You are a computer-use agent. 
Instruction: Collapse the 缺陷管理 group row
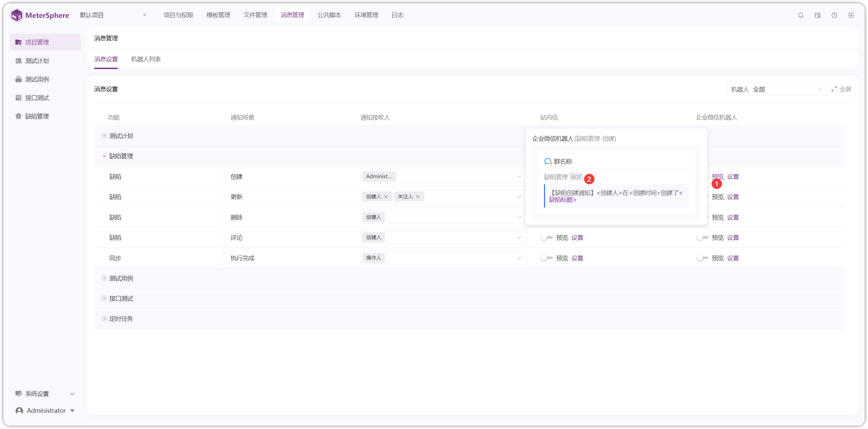pos(104,156)
